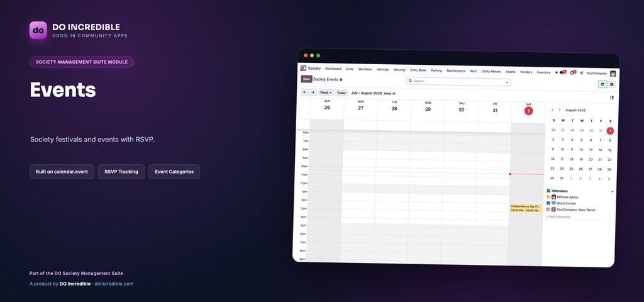Click the sparkle icon after Inventory
644x302 pixels.
click(x=556, y=72)
